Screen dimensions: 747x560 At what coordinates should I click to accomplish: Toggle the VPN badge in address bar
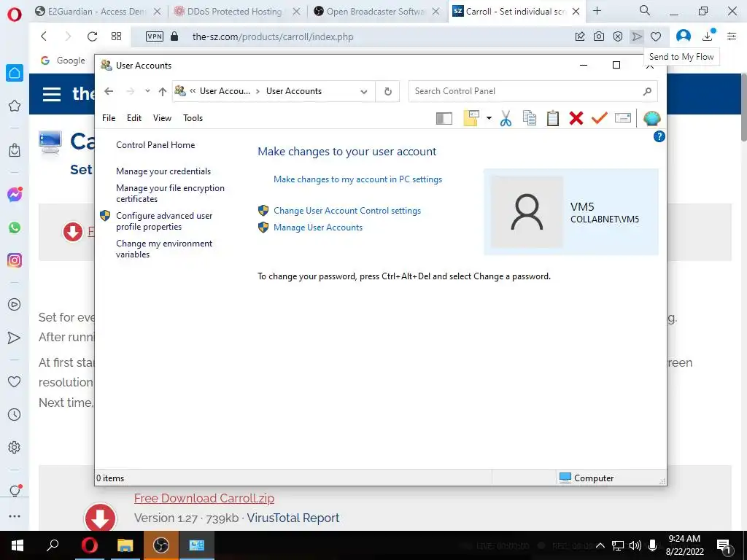155,36
